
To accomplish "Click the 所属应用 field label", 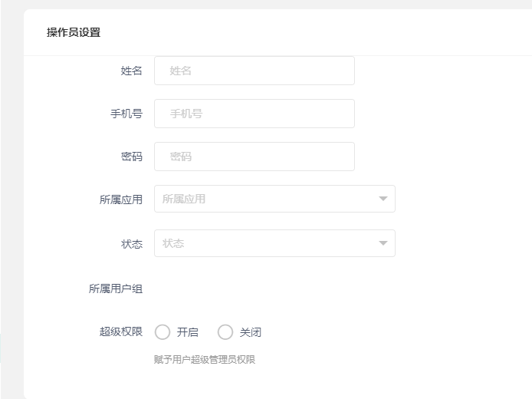I will click(x=121, y=199).
